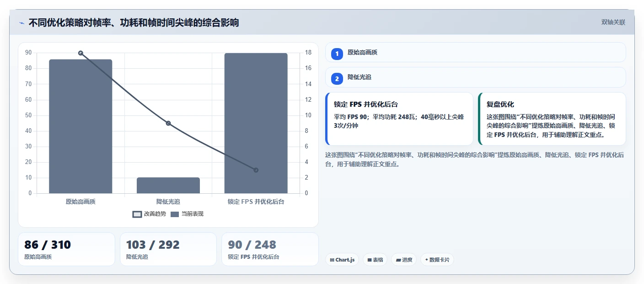Viewport: 644px width, 284px height.
Task: Click the 双轴关联 label in the header
Action: [x=613, y=22]
